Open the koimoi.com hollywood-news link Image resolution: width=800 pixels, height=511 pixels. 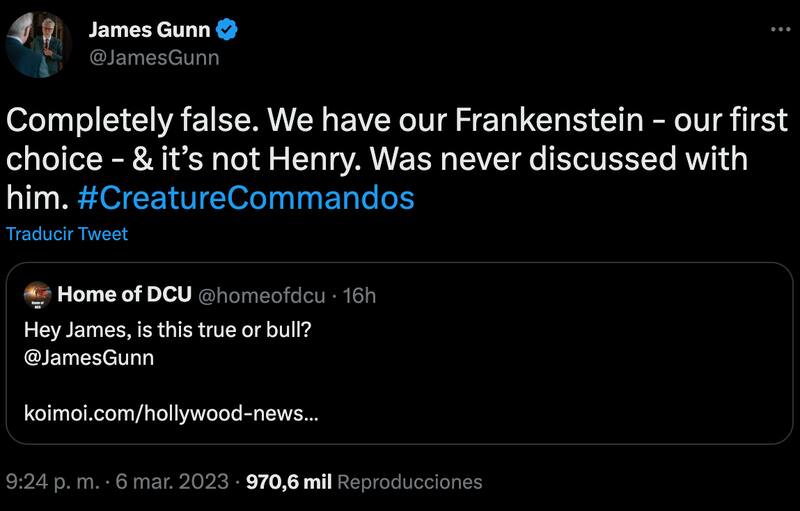(x=170, y=413)
